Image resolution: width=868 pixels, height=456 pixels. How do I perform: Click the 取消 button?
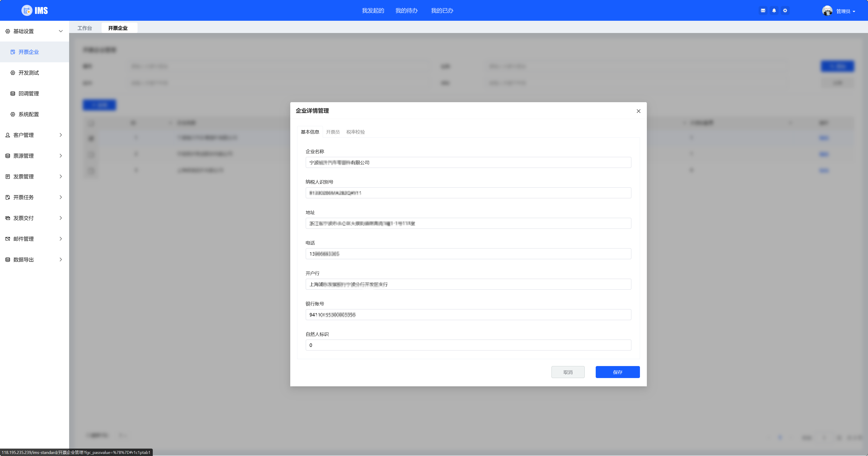(x=568, y=372)
